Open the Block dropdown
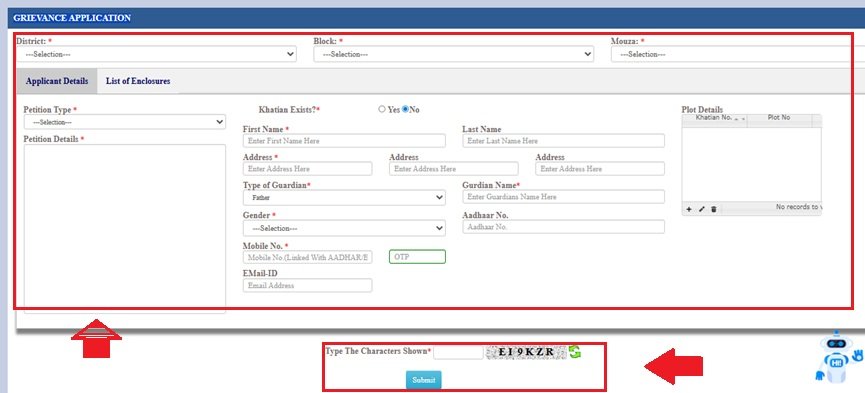 click(x=453, y=54)
